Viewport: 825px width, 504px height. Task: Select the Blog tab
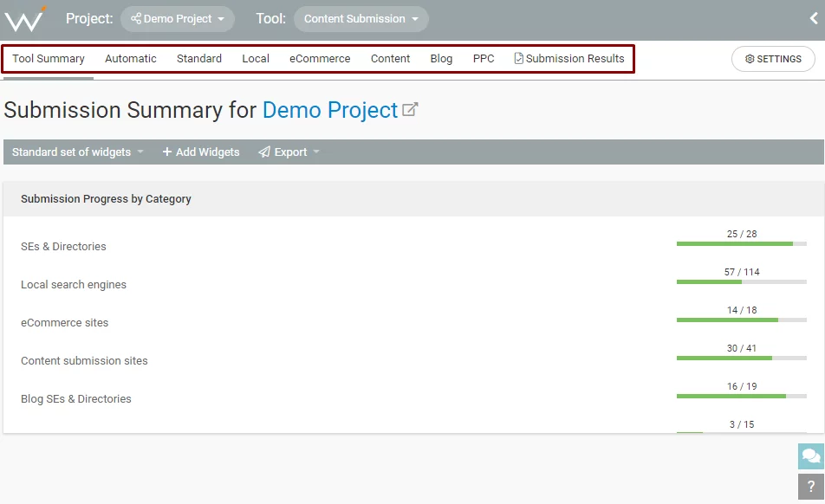point(441,58)
